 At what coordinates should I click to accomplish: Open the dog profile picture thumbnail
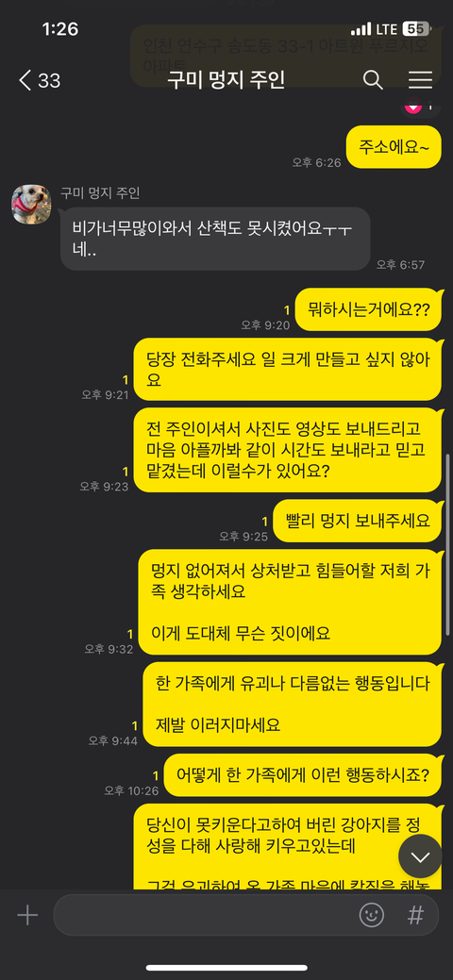[31, 204]
